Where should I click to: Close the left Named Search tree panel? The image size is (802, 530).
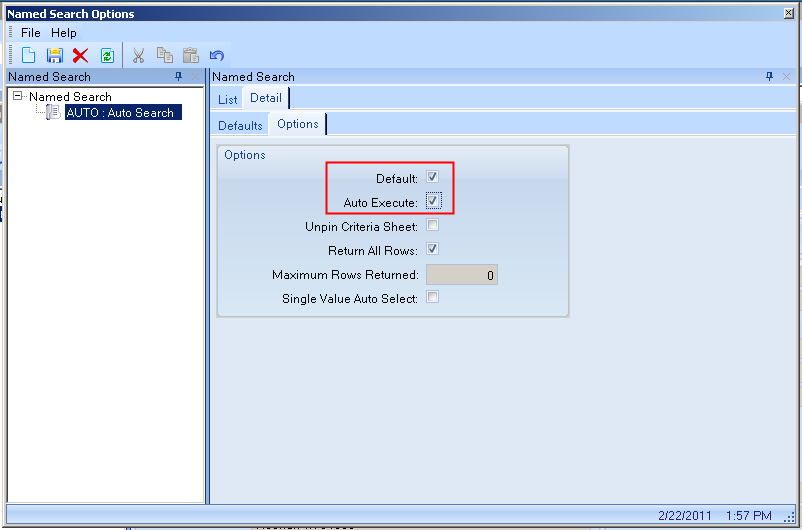[195, 77]
